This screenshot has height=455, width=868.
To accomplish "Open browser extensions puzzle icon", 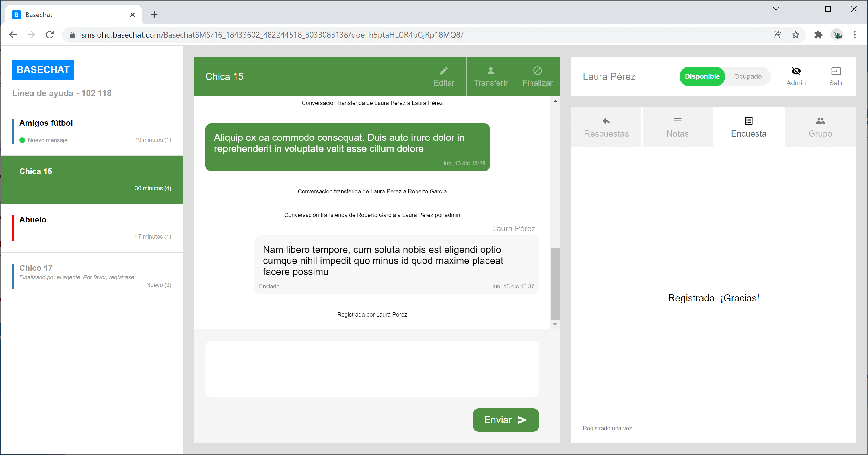I will [x=818, y=35].
